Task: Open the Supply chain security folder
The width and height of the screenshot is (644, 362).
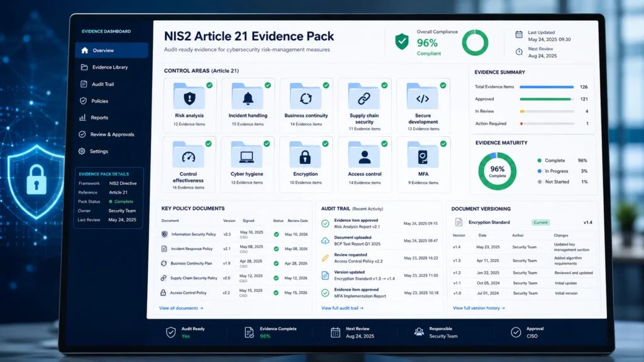Action: point(364,96)
